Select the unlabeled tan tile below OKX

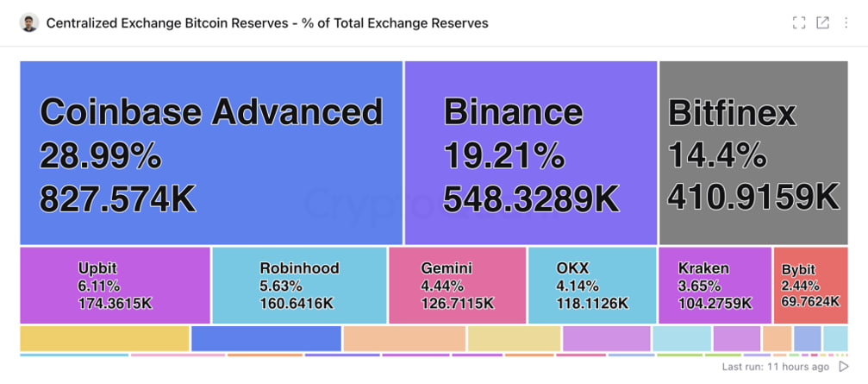514,338
